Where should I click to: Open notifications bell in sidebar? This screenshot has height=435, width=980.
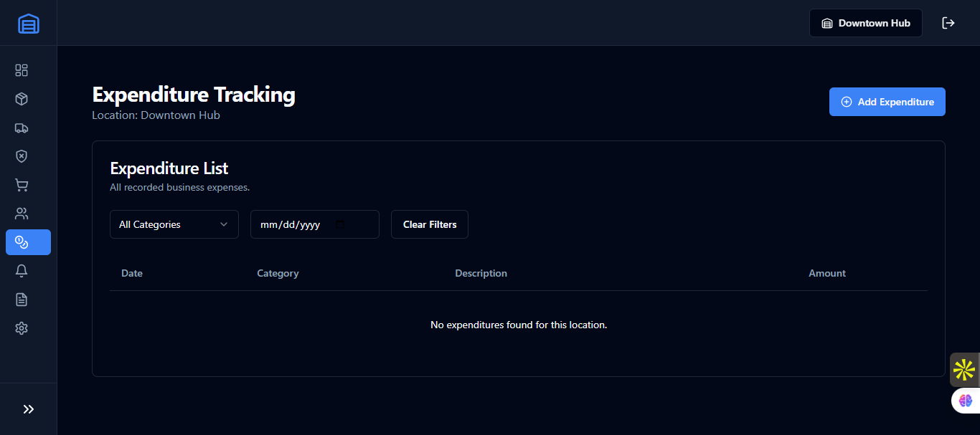22,271
